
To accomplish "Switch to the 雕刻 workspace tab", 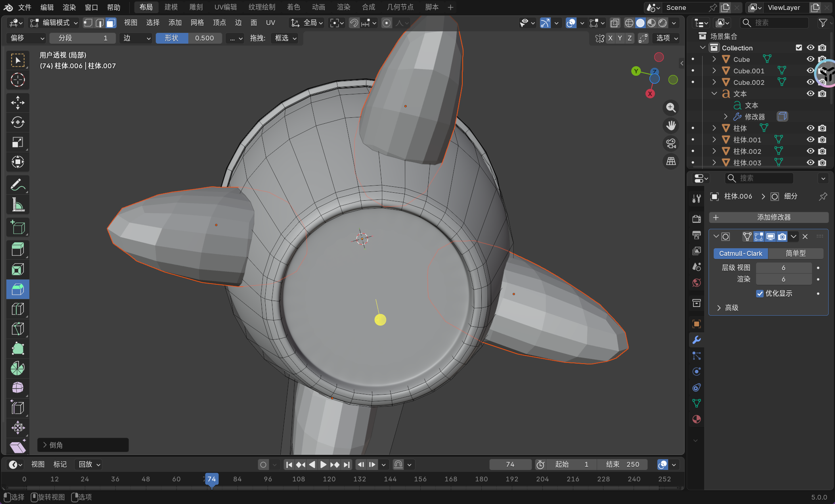I will pos(196,7).
